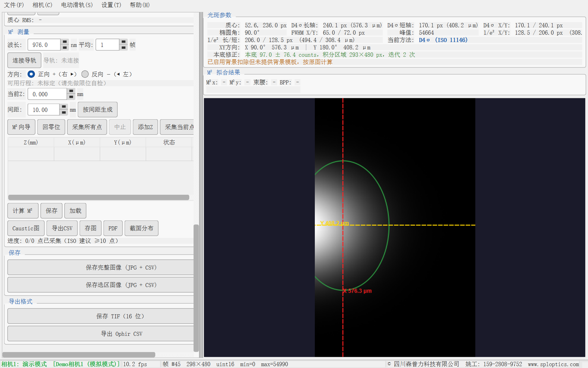Click the 计算 M² button
This screenshot has width=588, height=368.
tap(23, 211)
